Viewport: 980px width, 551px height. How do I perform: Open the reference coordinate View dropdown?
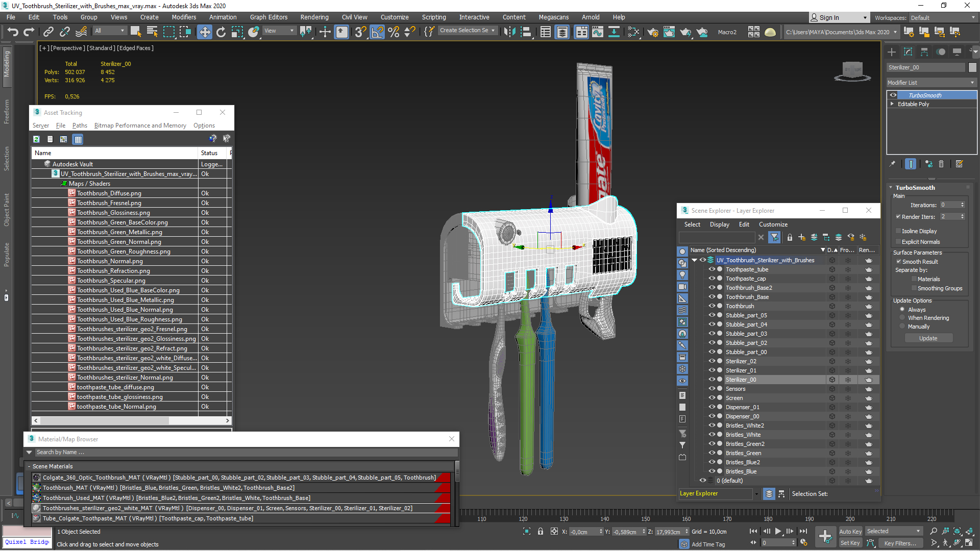(279, 31)
